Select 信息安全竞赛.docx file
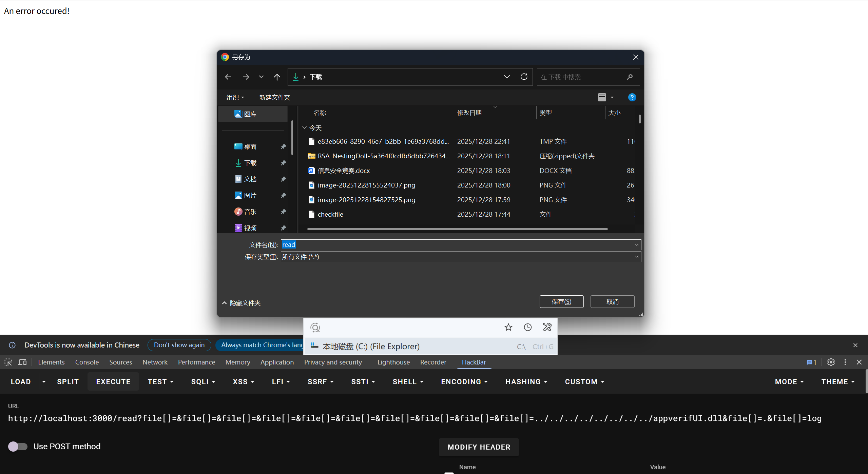Image resolution: width=868 pixels, height=474 pixels. click(344, 171)
